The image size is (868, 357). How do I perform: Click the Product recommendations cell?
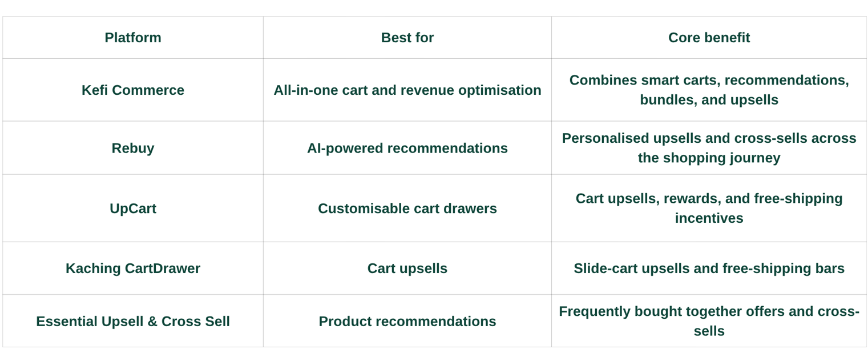407,321
